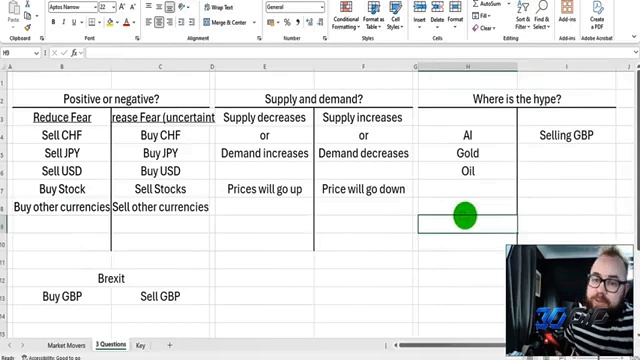This screenshot has height=360, width=640.
Task: Click the Orientation text angle icon
Action: [182, 7]
